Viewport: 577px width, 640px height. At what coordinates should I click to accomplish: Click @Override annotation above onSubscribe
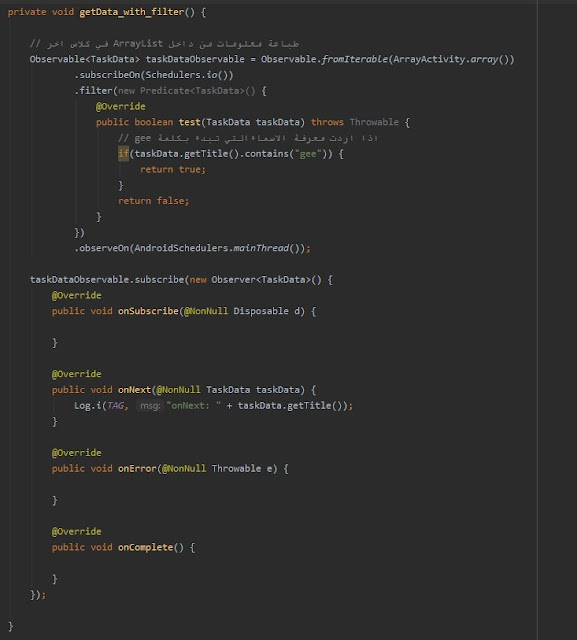pos(76,296)
